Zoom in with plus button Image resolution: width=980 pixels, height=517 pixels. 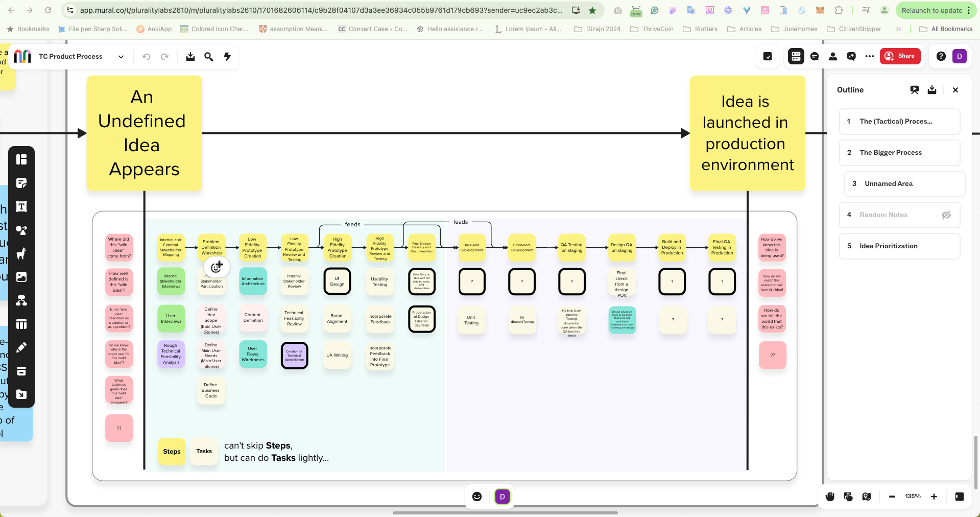934,497
